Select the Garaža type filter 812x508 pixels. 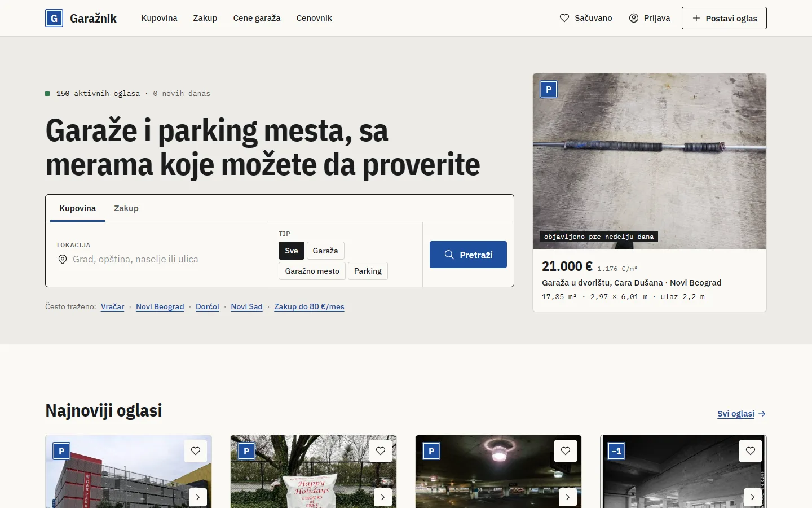(x=325, y=251)
